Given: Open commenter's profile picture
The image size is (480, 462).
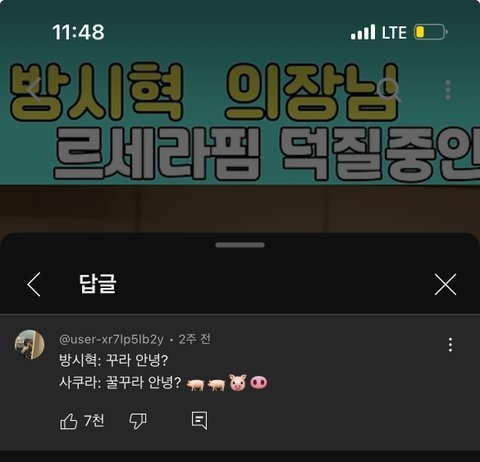Looking at the screenshot, I should [29, 345].
